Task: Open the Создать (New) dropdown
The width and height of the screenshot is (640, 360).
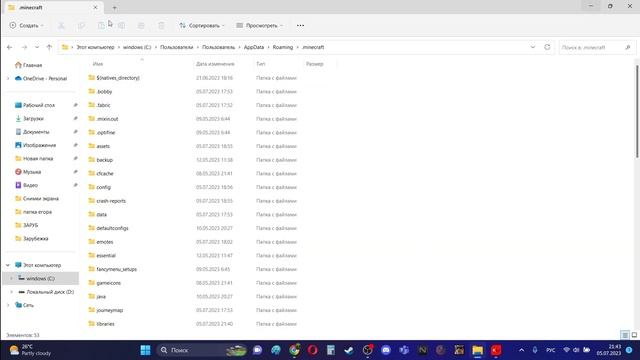Action: coord(27,25)
